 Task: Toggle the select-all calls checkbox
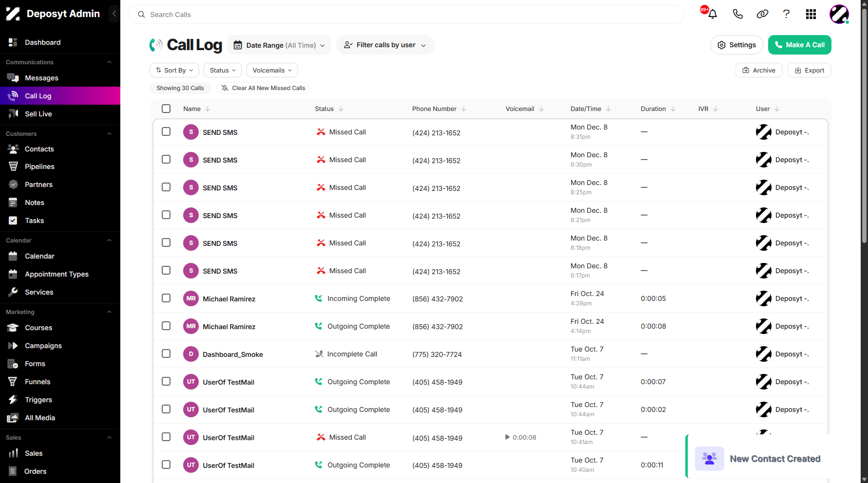(166, 109)
